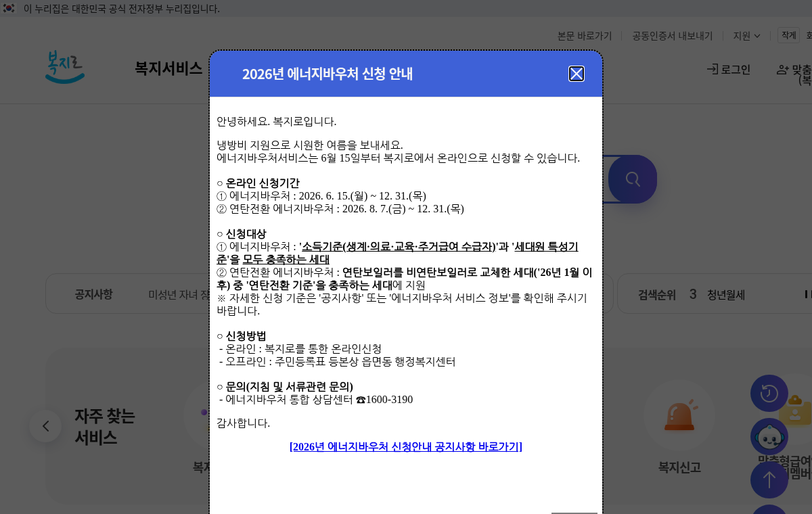This screenshot has height=514, width=812.
Task: Click the 3 rank number beside 청년월세
Action: click(x=693, y=294)
